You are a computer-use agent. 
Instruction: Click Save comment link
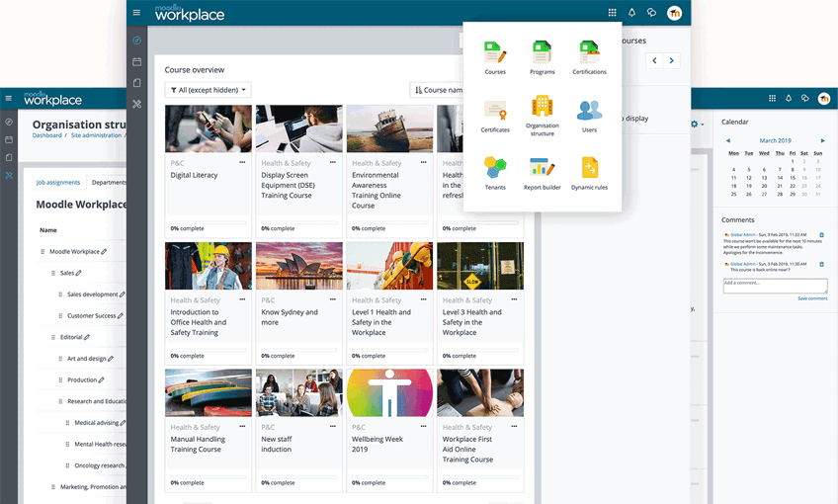[812, 298]
